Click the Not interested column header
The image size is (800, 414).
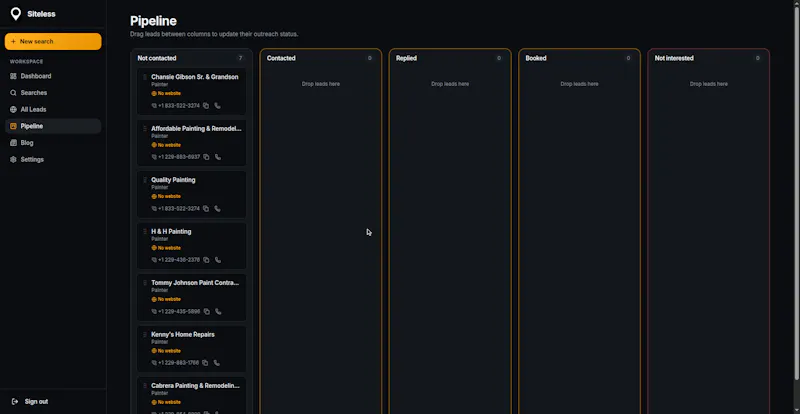(x=674, y=58)
